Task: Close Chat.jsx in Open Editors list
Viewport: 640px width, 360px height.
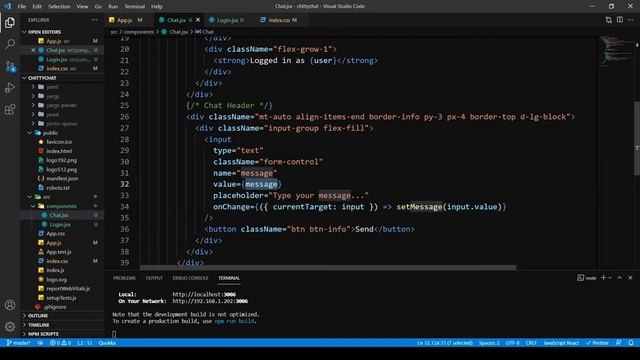Action: pos(33,50)
